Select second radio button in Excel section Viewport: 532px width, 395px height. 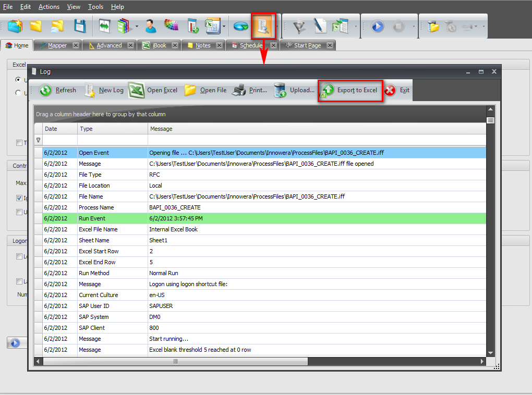click(19, 93)
